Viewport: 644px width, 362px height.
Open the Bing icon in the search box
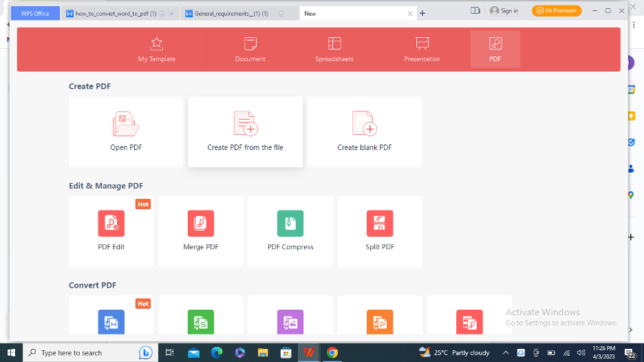click(145, 352)
